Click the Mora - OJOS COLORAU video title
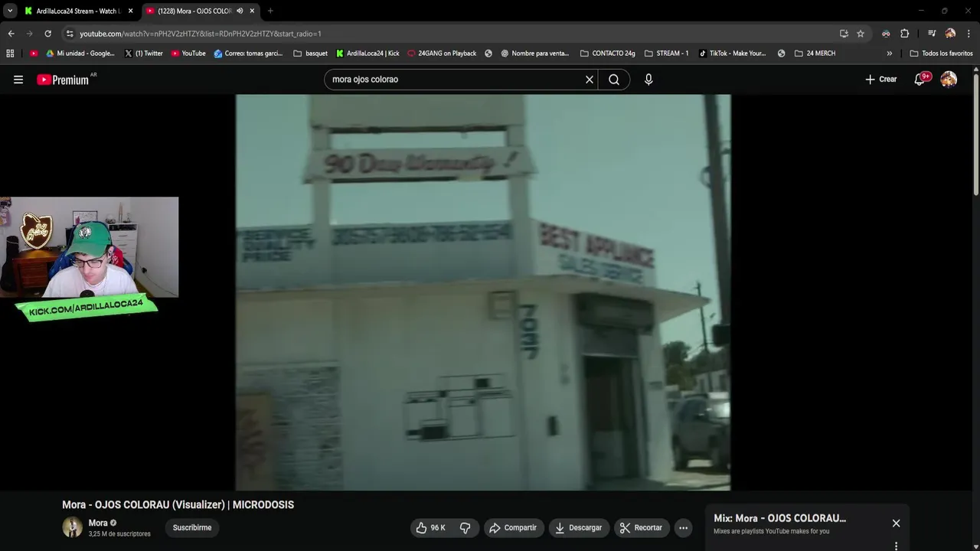Viewport: 980px width, 551px height. pos(178,505)
